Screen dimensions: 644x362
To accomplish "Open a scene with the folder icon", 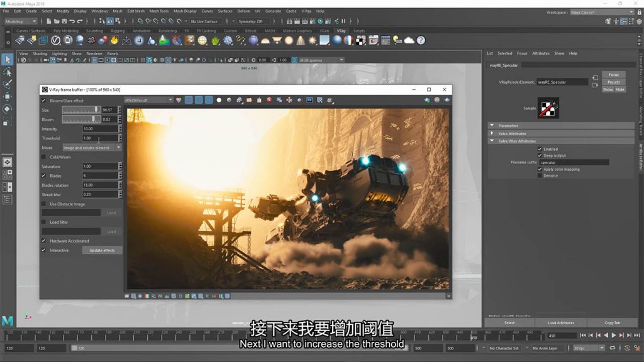I will pos(56,21).
